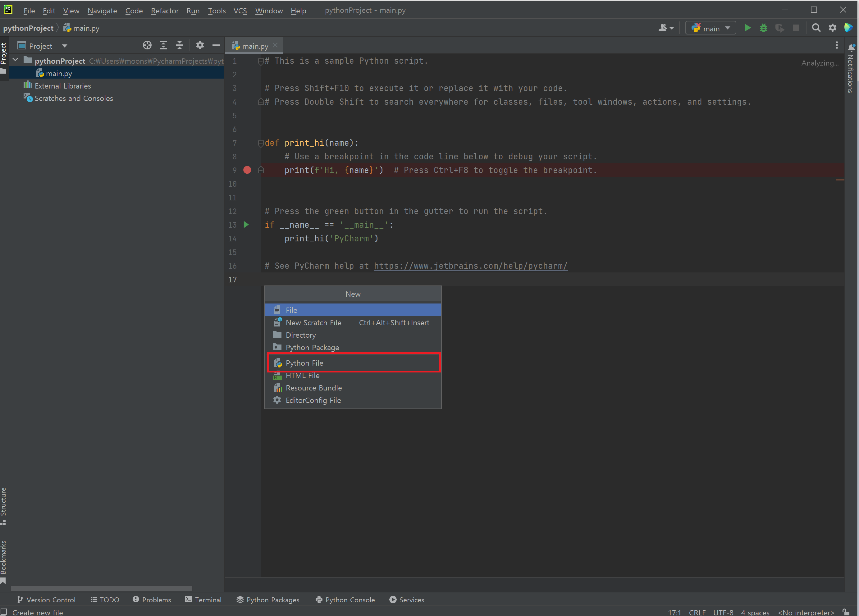This screenshot has height=616, width=859.
Task: Expand all items in Project panel
Action: coord(163,45)
